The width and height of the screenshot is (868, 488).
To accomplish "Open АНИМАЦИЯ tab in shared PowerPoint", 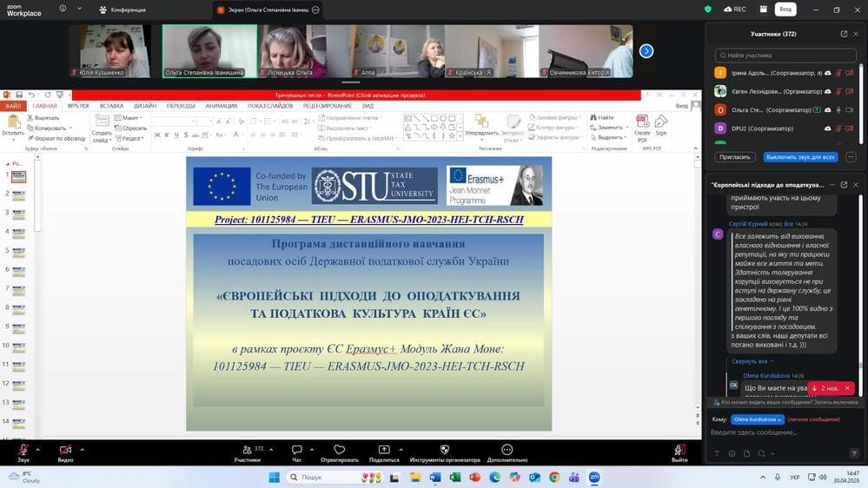I will coord(221,106).
